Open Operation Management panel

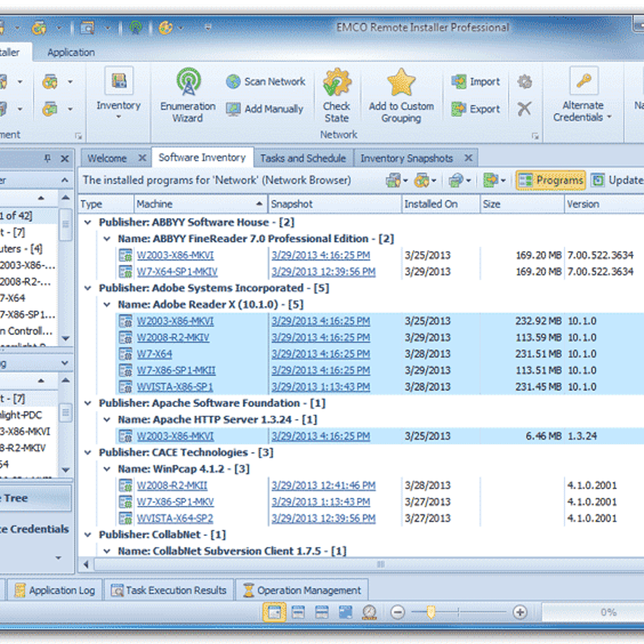[302, 590]
